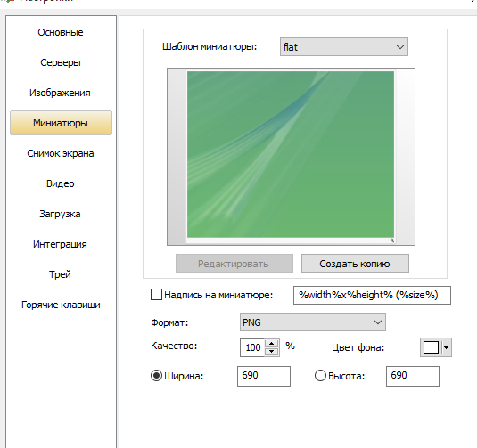Go to the Изображения section
Image resolution: width=477 pixels, height=448 pixels.
(x=61, y=93)
